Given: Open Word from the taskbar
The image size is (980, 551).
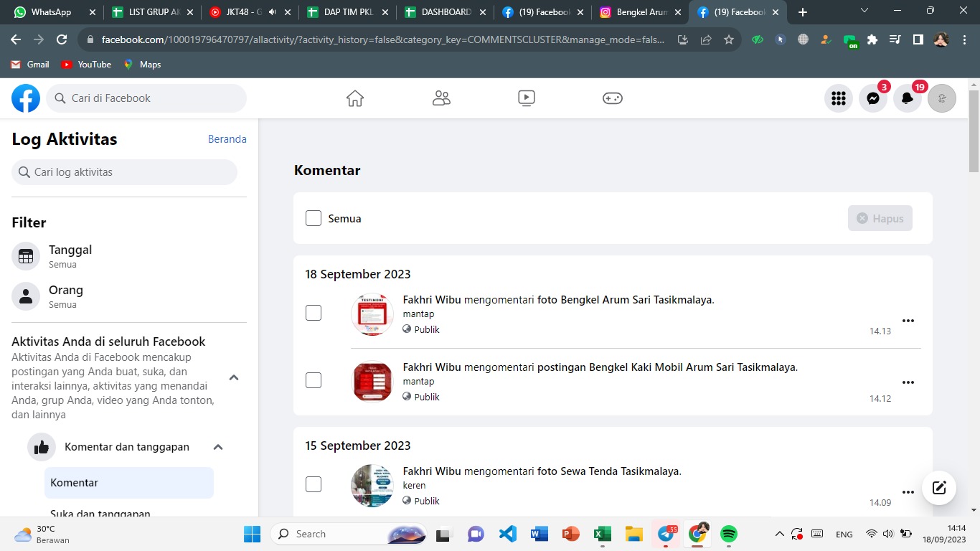Looking at the screenshot, I should [x=540, y=534].
